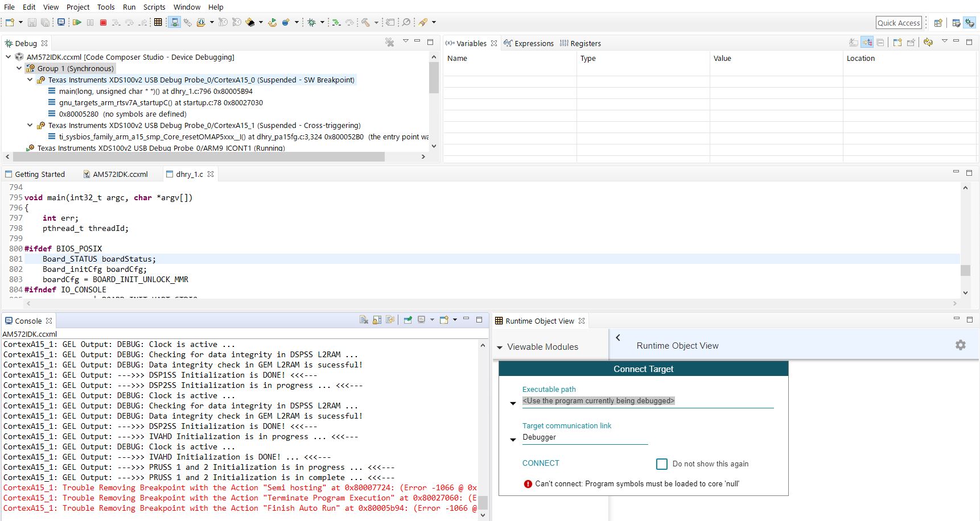The height and width of the screenshot is (521, 980).
Task: Click the Quick Access search field
Action: [898, 23]
